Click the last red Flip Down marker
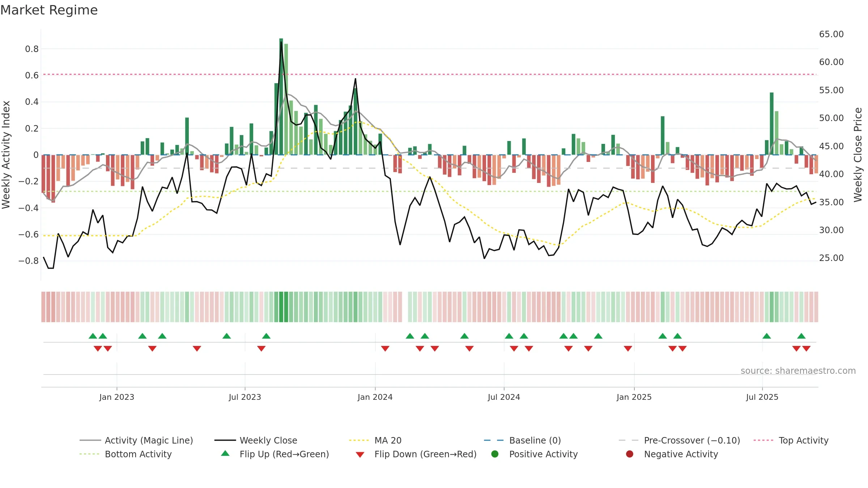 coord(806,348)
